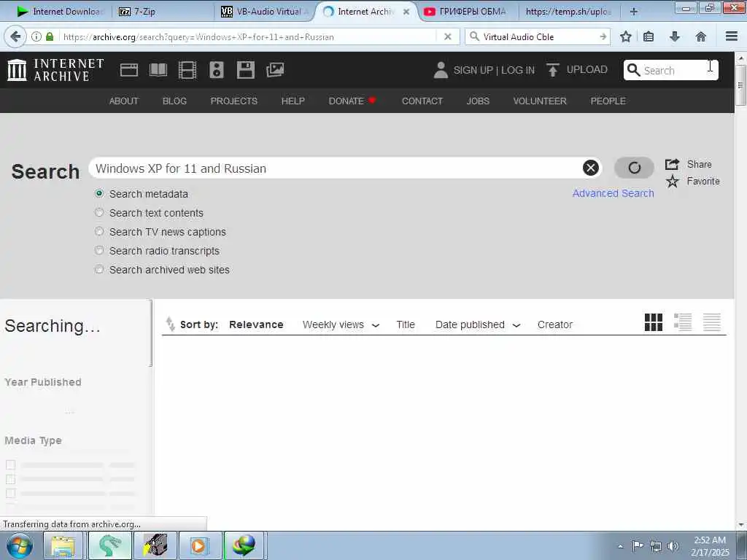Image resolution: width=747 pixels, height=560 pixels.
Task: Open browser downloads arrow
Action: [675, 36]
